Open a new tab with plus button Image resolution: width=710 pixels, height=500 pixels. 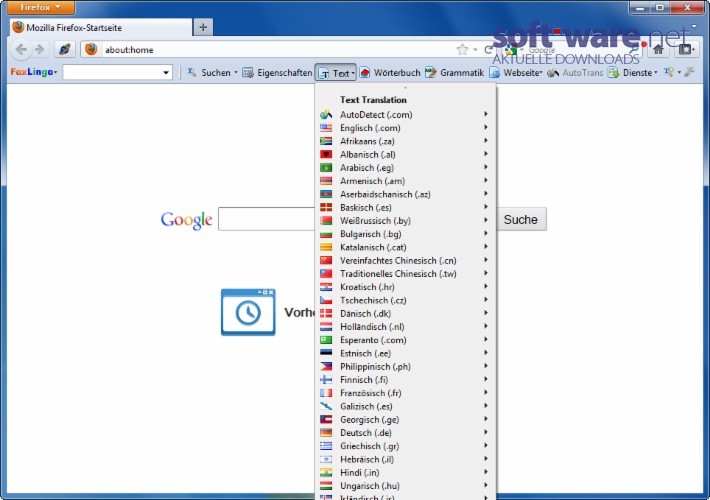click(x=203, y=28)
